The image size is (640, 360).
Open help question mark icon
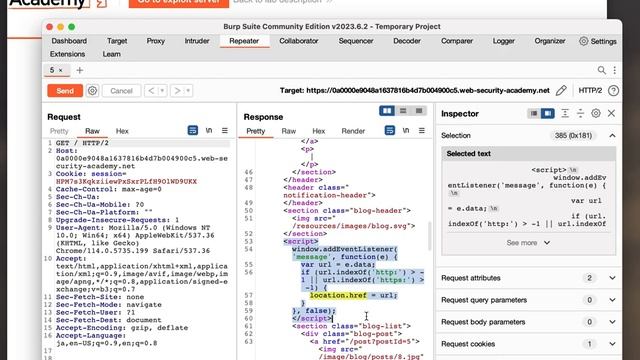tap(613, 91)
